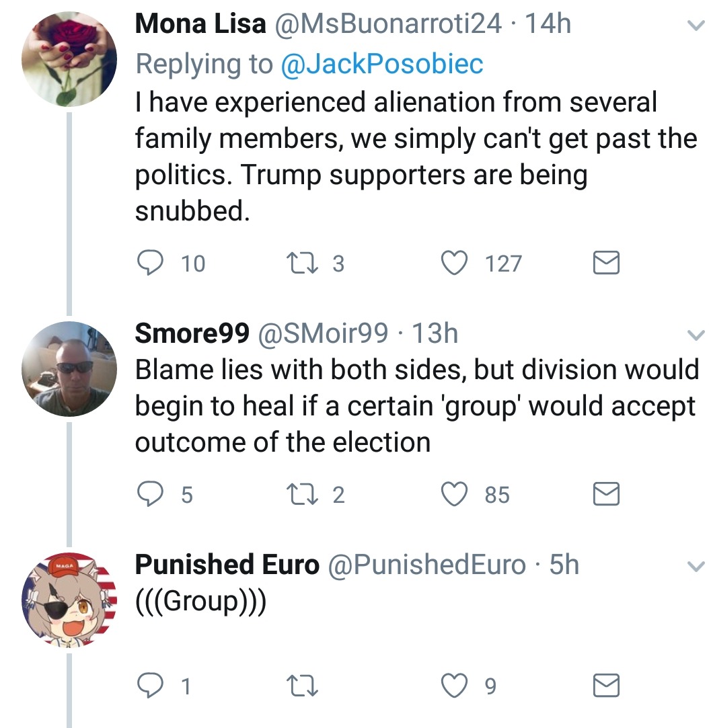This screenshot has height=728, width=709.
Task: View Smore99's sunglasses profile picture
Action: click(x=69, y=369)
